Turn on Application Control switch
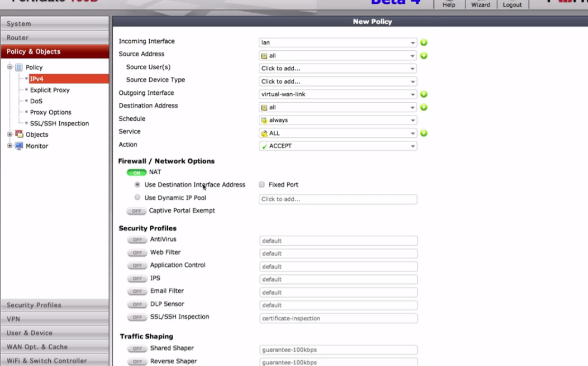588x366 pixels. [137, 265]
